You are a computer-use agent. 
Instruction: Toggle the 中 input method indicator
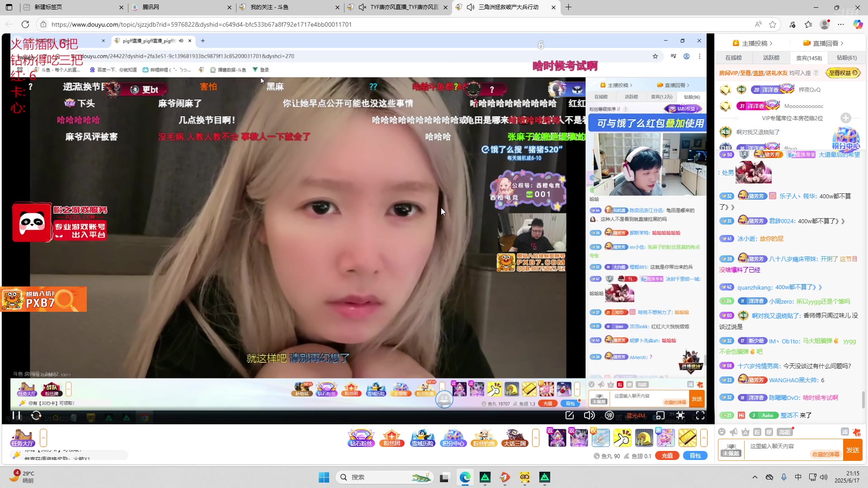[x=798, y=477]
